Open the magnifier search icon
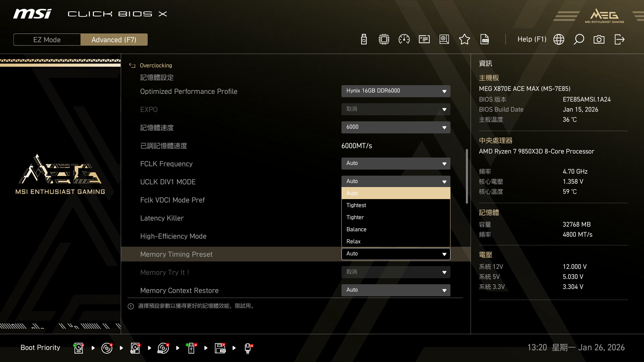Viewport: 644px width, 362px height. click(x=579, y=40)
